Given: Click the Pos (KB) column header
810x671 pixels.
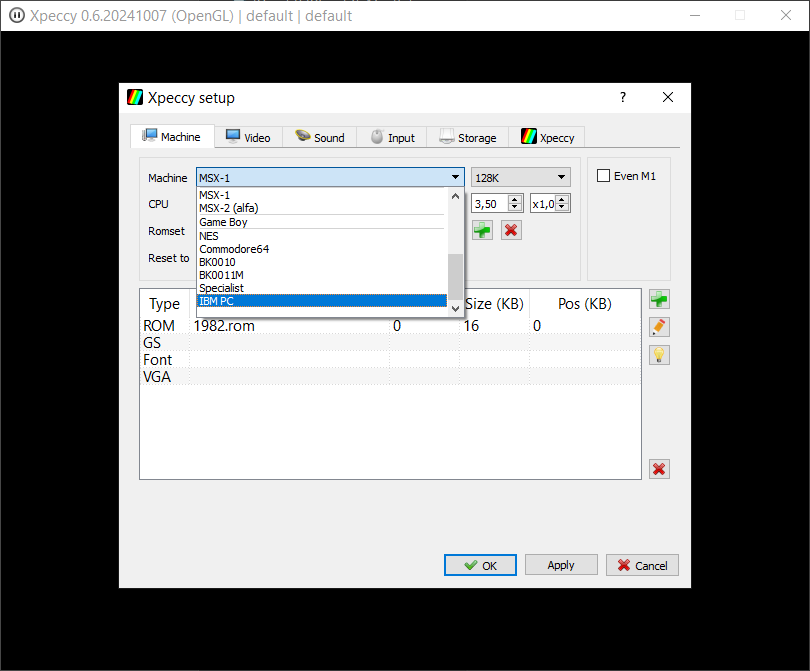Looking at the screenshot, I should tap(585, 304).
